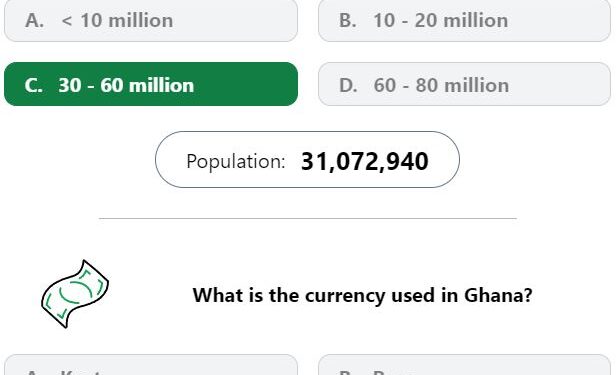Image resolution: width=616 pixels, height=375 pixels.
Task: Click the 31,072,940 population number
Action: pyautogui.click(x=365, y=161)
